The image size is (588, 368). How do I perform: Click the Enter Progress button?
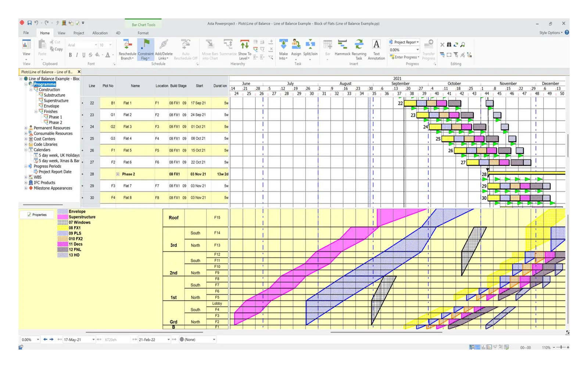point(404,57)
